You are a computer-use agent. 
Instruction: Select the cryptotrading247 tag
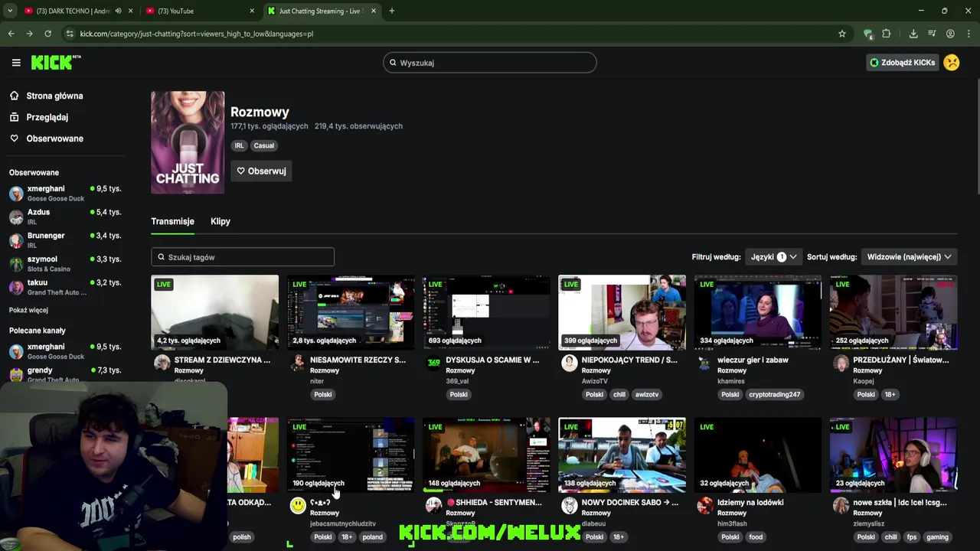(x=774, y=394)
